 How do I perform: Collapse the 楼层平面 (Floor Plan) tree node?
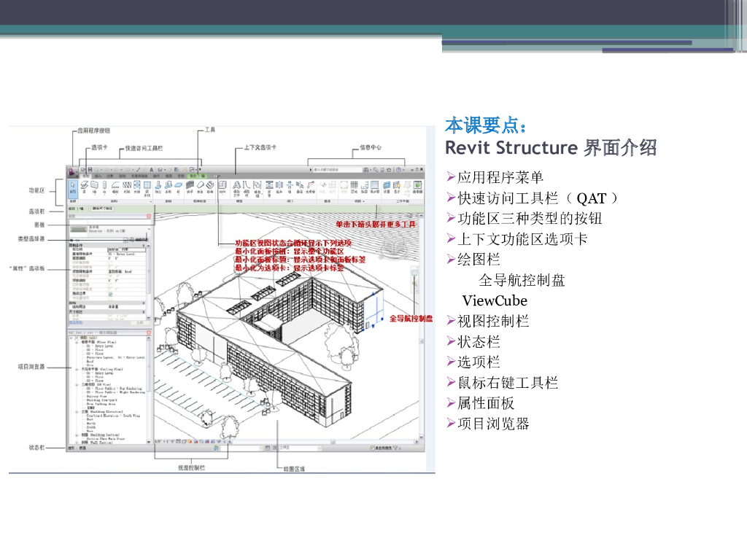pyautogui.click(x=77, y=343)
